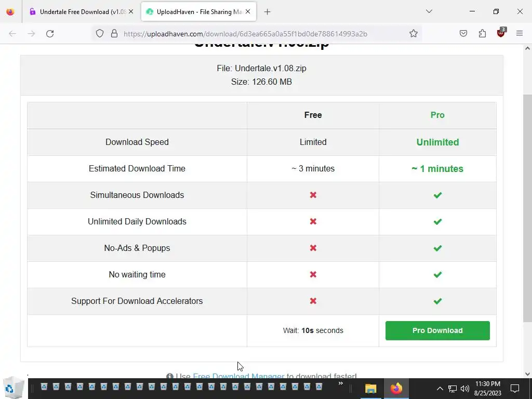Open the Free Download Manager link
Viewport: 532px width, 399px height.
[238, 376]
